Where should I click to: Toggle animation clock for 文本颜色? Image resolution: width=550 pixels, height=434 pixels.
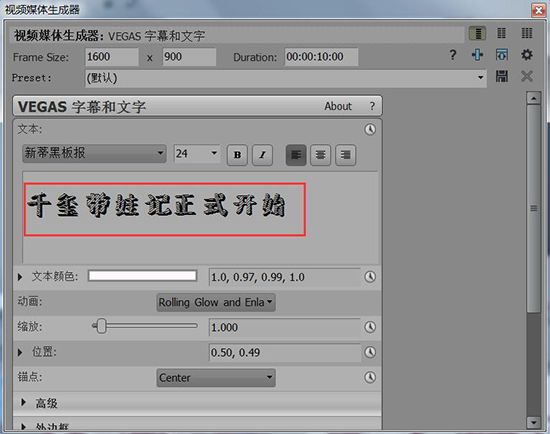[370, 277]
